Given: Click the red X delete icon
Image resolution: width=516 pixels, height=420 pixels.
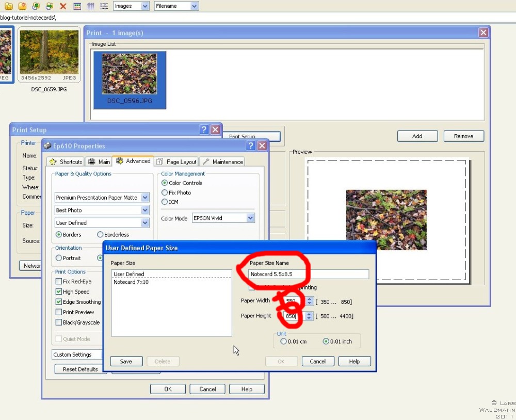Looking at the screenshot, I should coord(63,6).
